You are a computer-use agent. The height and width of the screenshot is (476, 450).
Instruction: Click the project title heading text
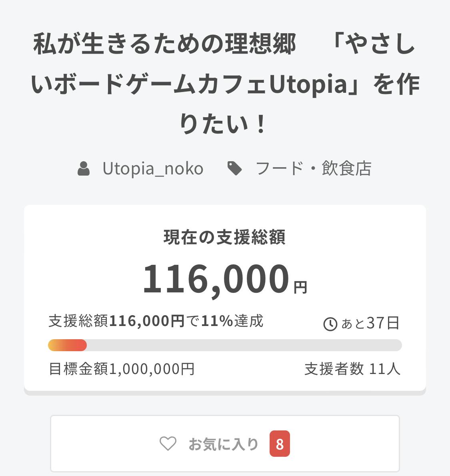[x=225, y=84]
